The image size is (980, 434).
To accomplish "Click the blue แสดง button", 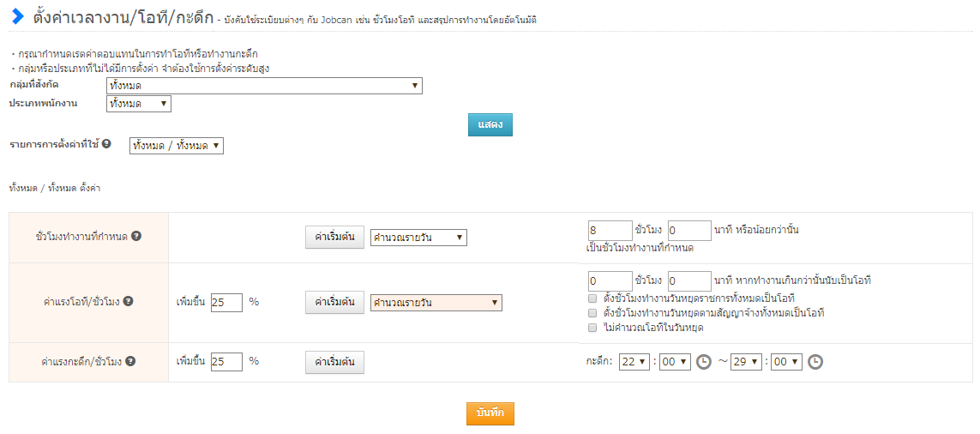I will point(490,124).
